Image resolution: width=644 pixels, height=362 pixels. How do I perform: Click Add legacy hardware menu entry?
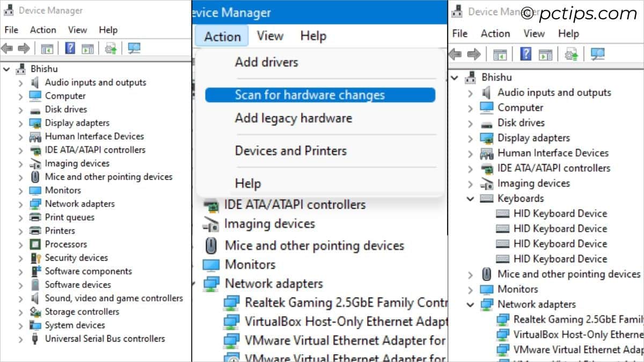(293, 119)
